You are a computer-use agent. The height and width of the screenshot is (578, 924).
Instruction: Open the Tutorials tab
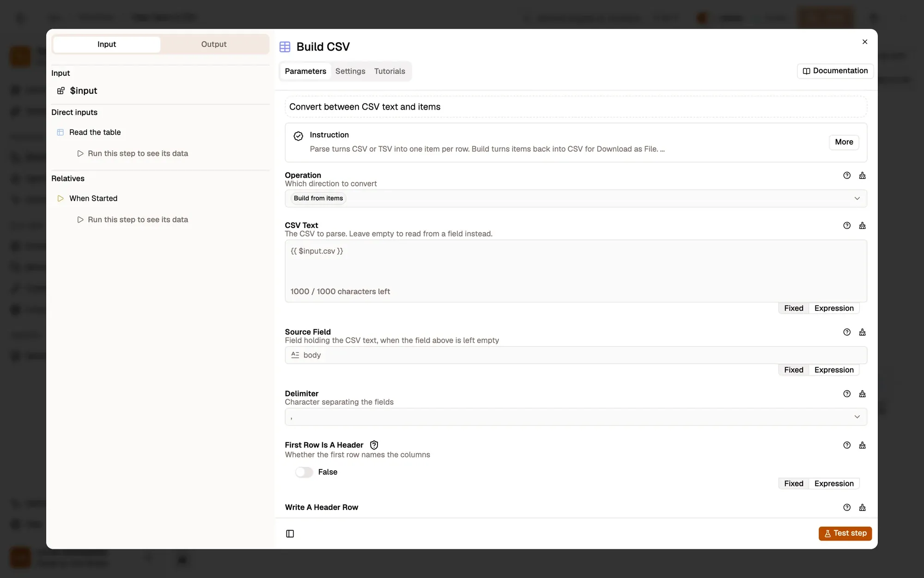coord(389,71)
